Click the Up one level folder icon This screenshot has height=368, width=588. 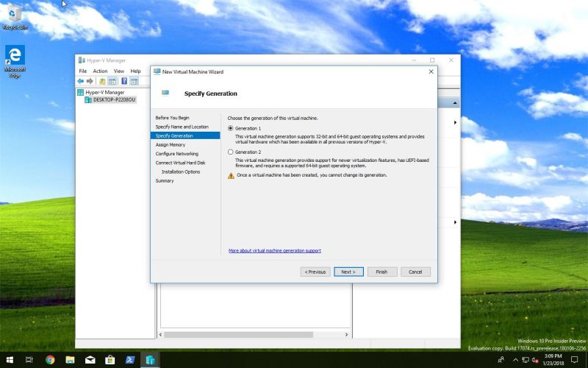click(102, 81)
